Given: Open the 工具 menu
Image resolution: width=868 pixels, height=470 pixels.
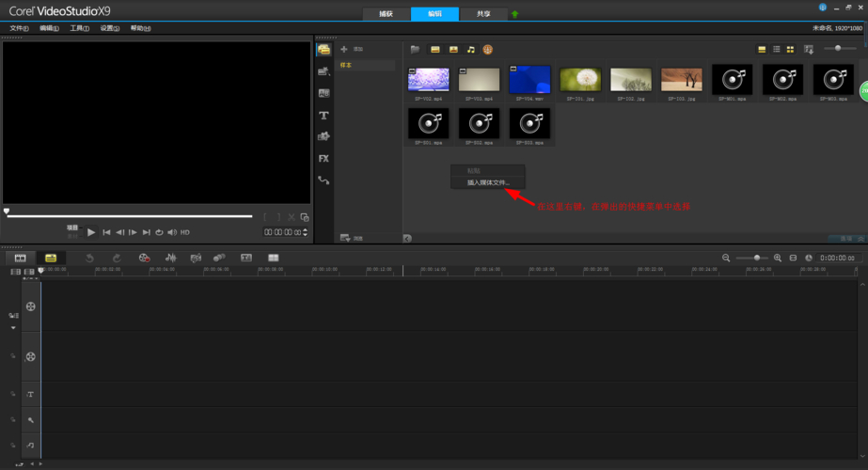Looking at the screenshot, I should (x=80, y=28).
